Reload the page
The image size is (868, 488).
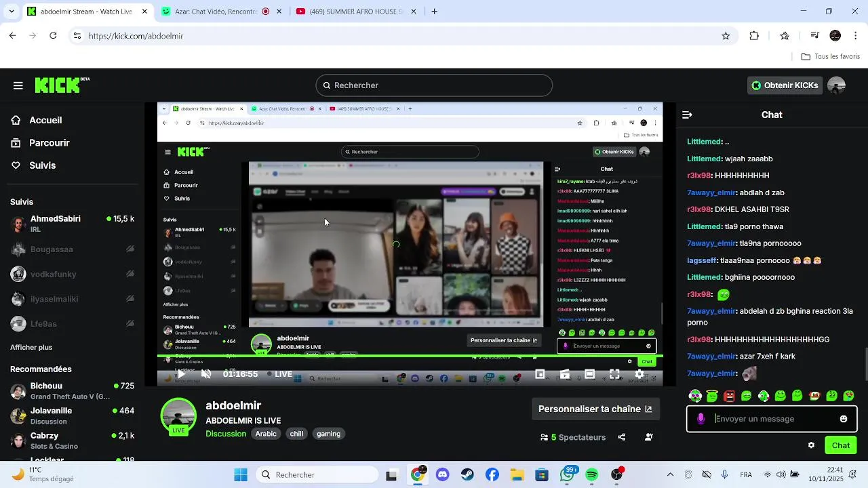coord(53,36)
